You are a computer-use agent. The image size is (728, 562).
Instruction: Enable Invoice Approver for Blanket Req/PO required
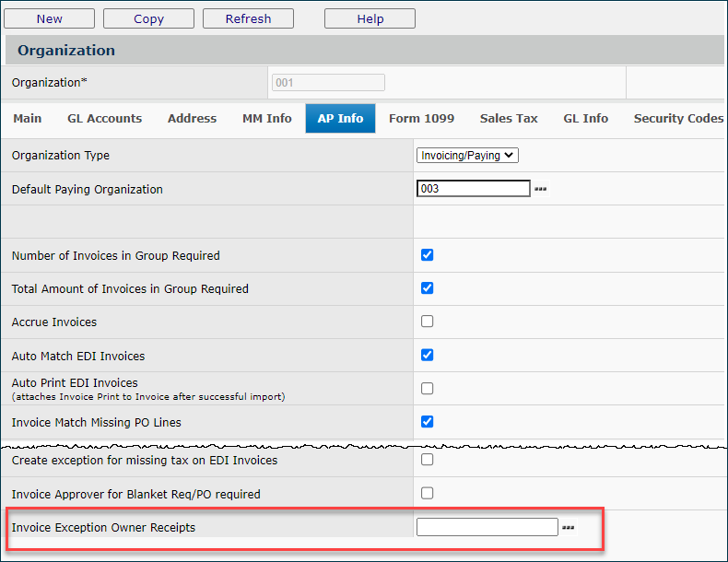tap(427, 493)
